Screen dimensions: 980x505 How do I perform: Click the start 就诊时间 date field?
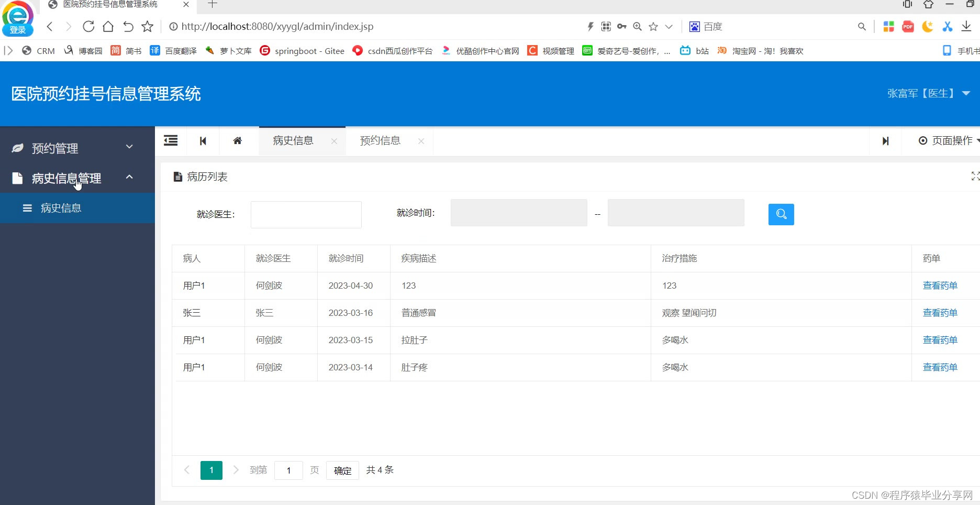(519, 213)
